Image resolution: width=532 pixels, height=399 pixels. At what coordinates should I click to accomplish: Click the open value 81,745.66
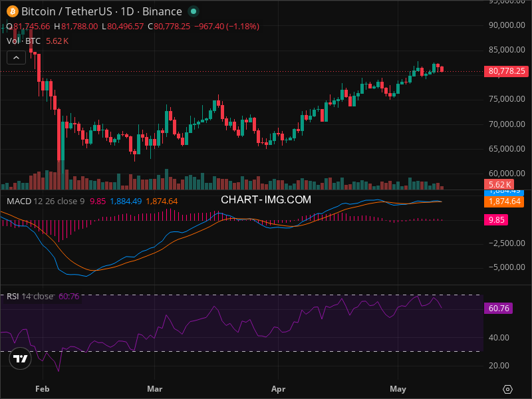(x=31, y=27)
